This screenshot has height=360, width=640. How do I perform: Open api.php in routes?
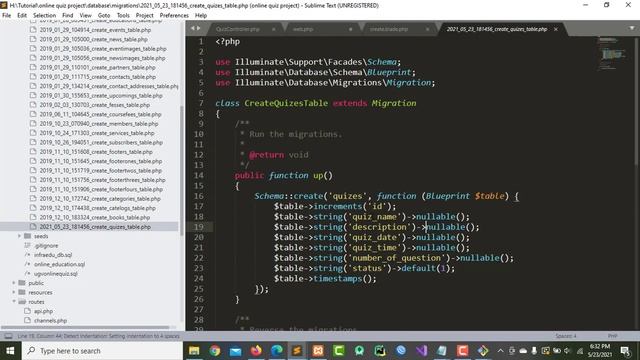tap(43, 311)
